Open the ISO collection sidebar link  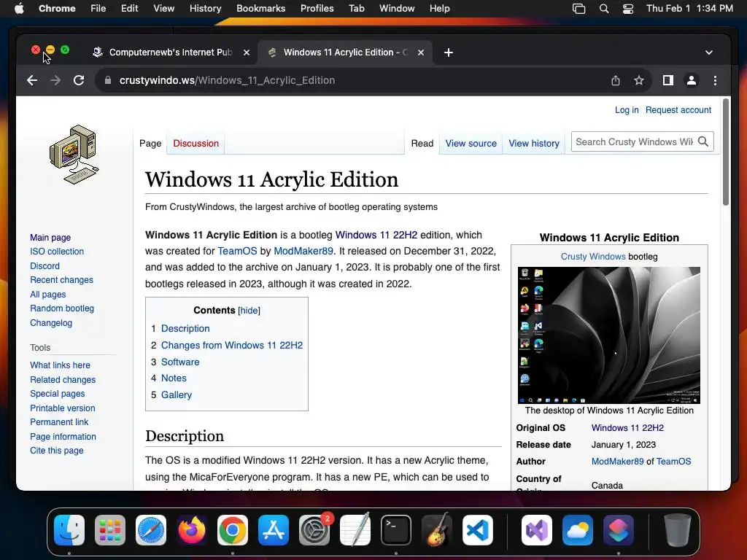pyautogui.click(x=57, y=252)
